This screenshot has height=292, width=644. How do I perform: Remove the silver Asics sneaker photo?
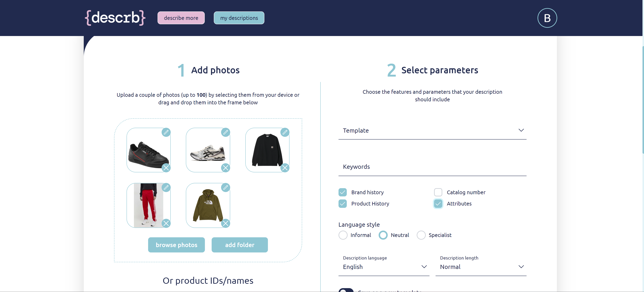click(x=225, y=168)
